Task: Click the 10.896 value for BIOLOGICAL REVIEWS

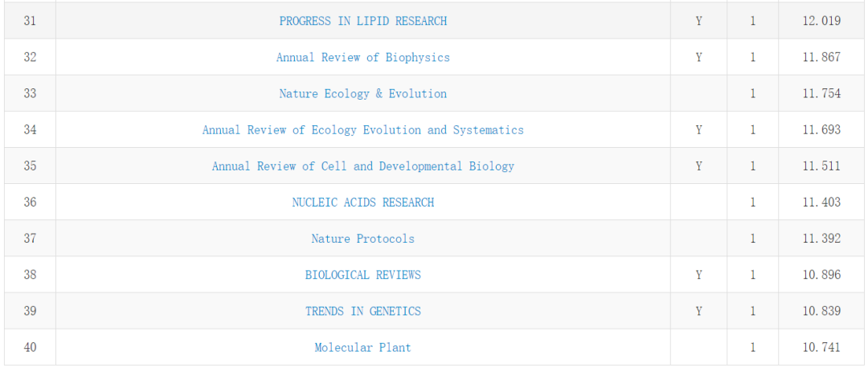Action: 821,275
